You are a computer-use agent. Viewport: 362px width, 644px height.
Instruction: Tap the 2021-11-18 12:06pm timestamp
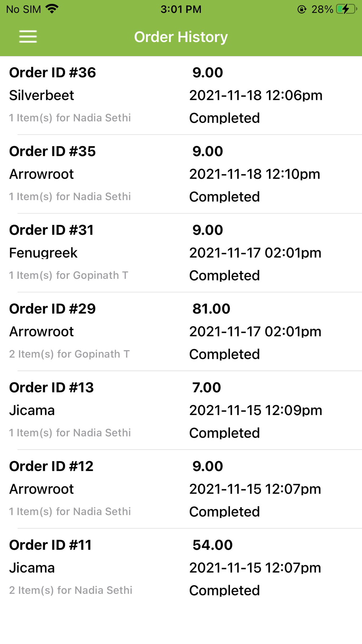click(256, 95)
